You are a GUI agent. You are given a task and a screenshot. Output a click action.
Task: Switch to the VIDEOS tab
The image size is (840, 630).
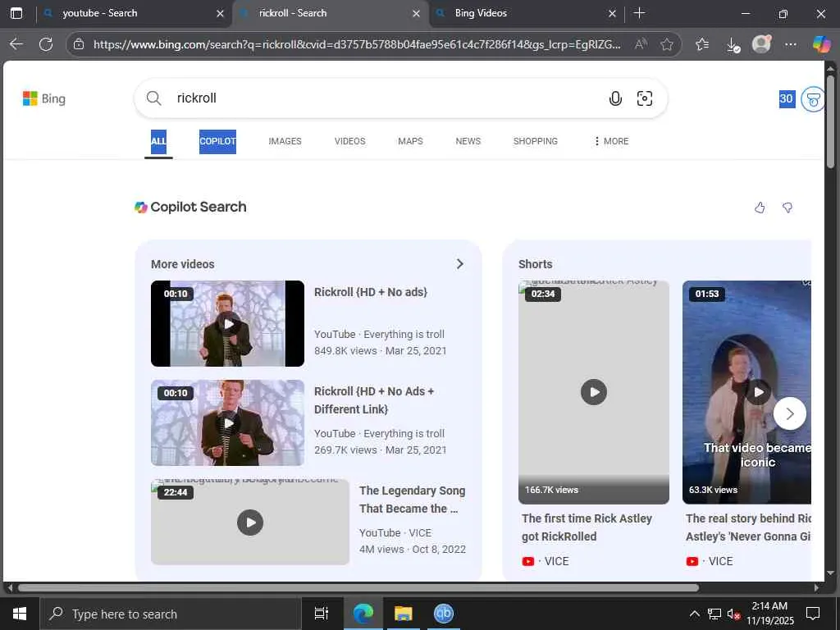(349, 141)
